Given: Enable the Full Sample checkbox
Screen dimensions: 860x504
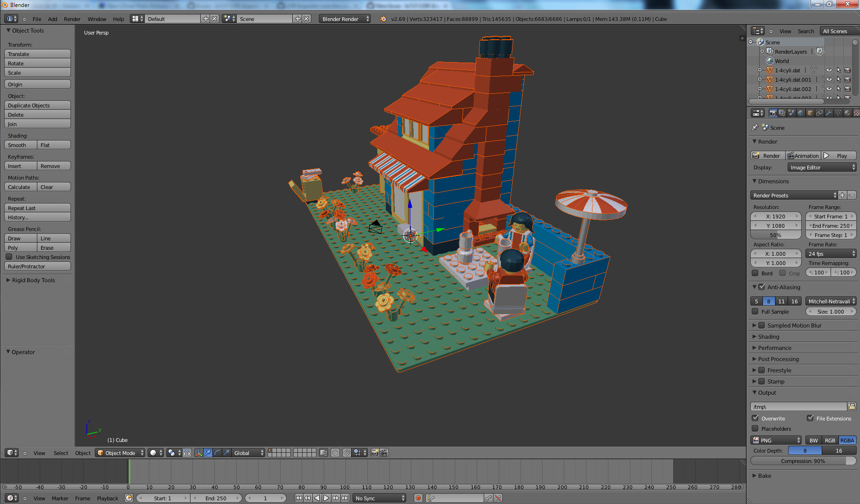Looking at the screenshot, I should [x=755, y=311].
